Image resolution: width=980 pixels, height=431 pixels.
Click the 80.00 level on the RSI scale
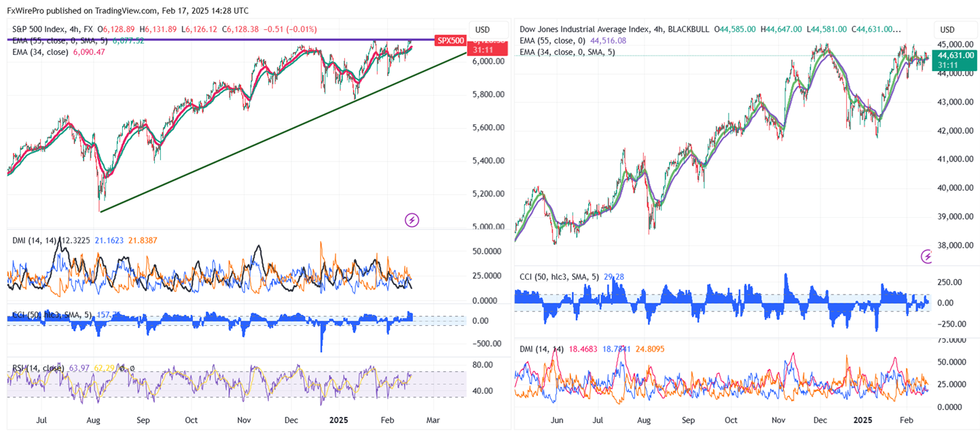tap(482, 364)
